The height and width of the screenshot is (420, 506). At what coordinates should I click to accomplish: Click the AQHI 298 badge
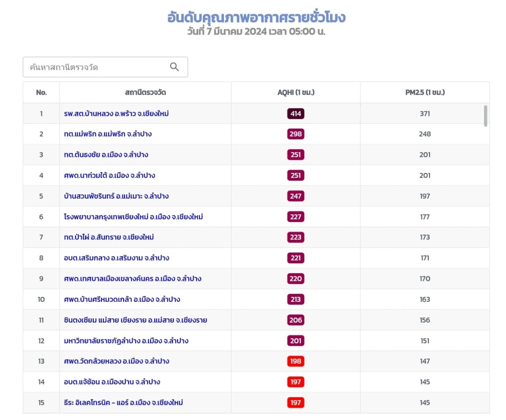click(296, 134)
